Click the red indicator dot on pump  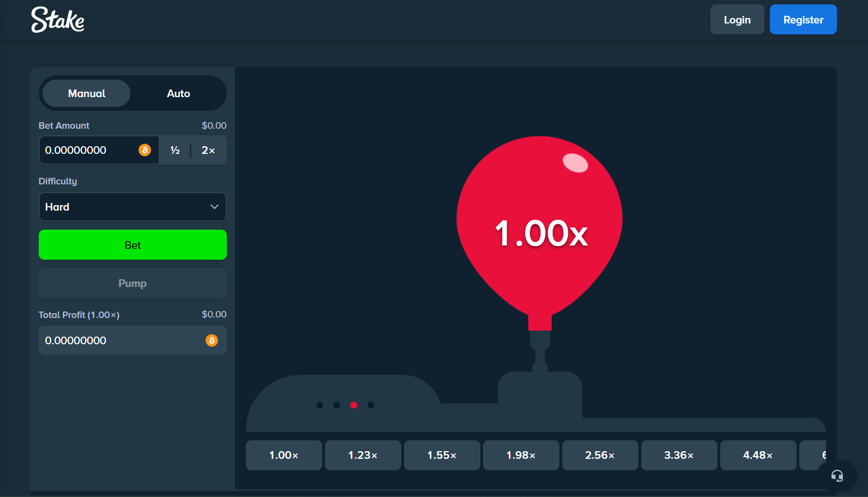(354, 405)
